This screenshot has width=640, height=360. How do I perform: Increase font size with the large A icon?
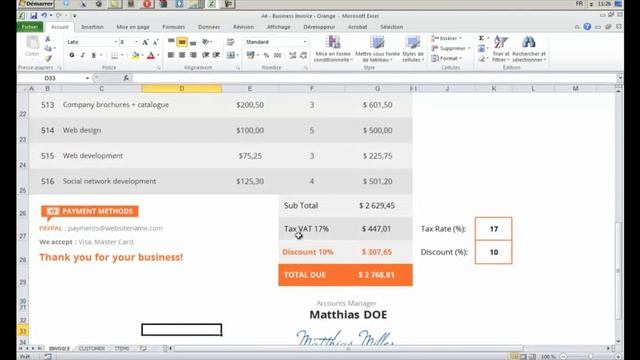[x=145, y=42]
